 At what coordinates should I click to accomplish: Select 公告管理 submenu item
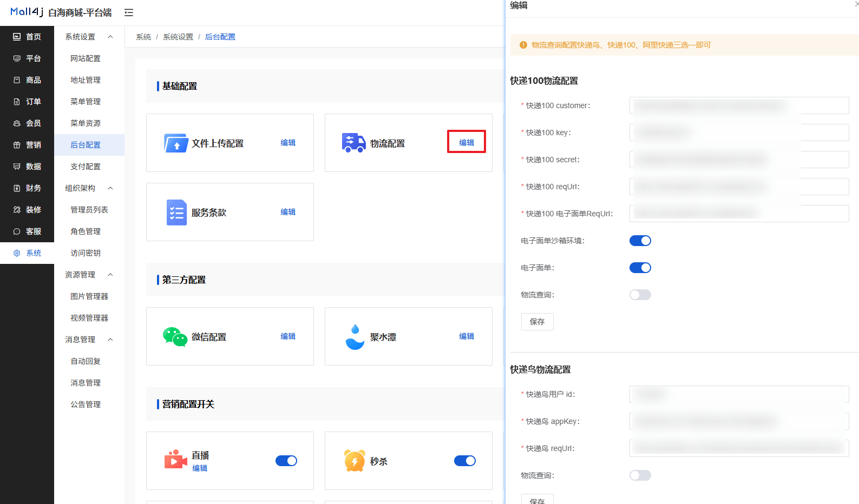click(89, 404)
